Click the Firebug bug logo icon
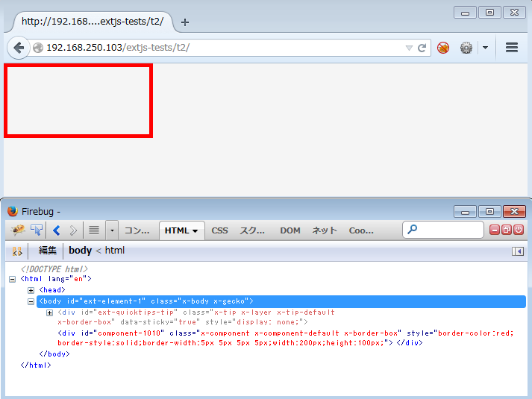Viewport: 532px width, 399px height. 18,230
